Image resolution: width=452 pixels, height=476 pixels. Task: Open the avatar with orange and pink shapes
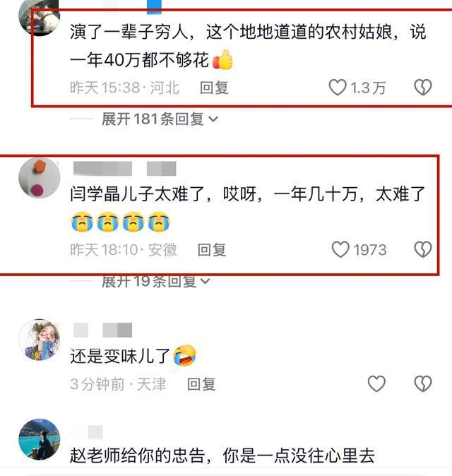click(39, 178)
